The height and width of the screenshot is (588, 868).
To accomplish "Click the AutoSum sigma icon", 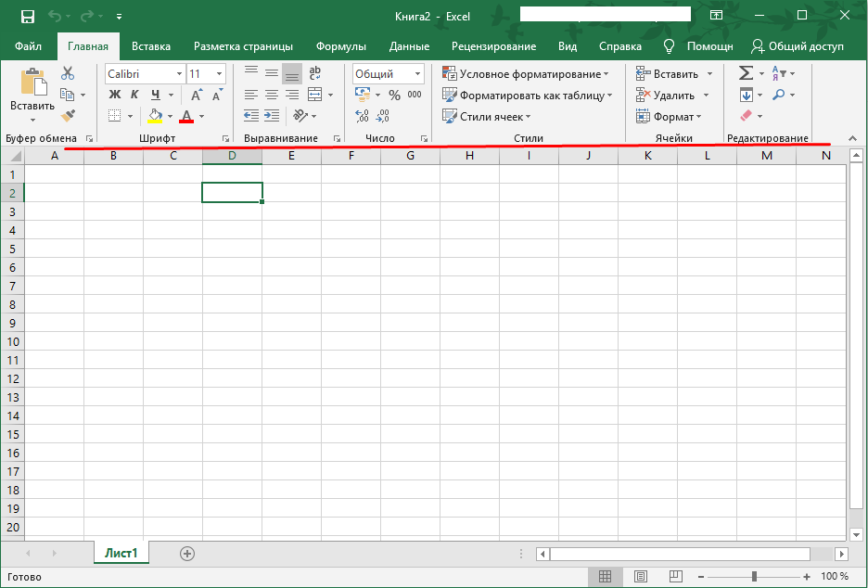I will 745,73.
